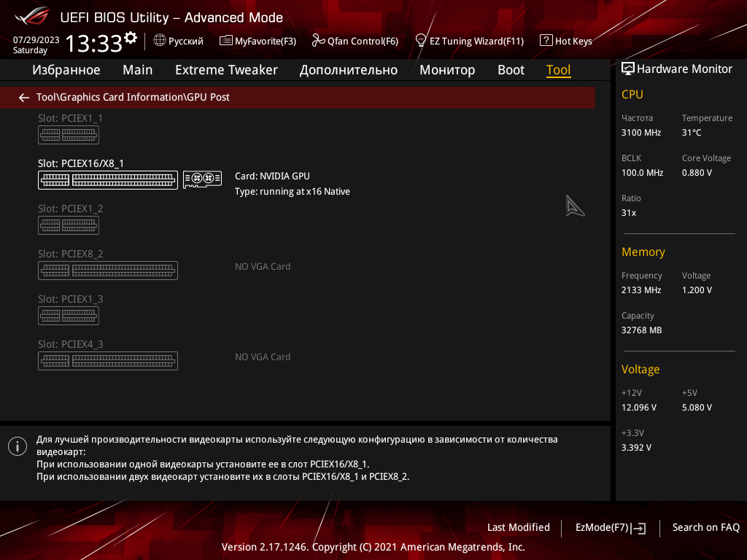Screen dimensions: 747x560
Task: Change language via the Русский button
Action: point(179,41)
